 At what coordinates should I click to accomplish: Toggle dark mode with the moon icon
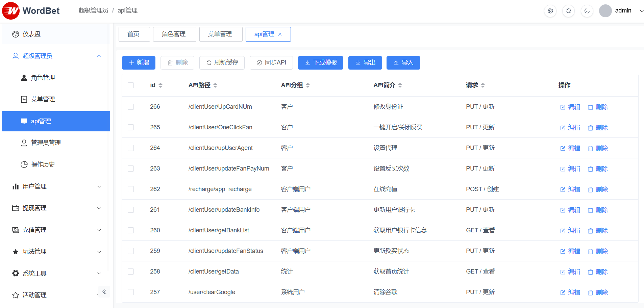[587, 11]
